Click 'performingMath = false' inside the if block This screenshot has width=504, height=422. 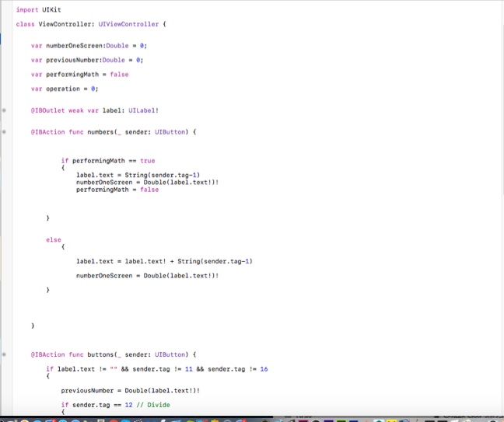click(117, 190)
